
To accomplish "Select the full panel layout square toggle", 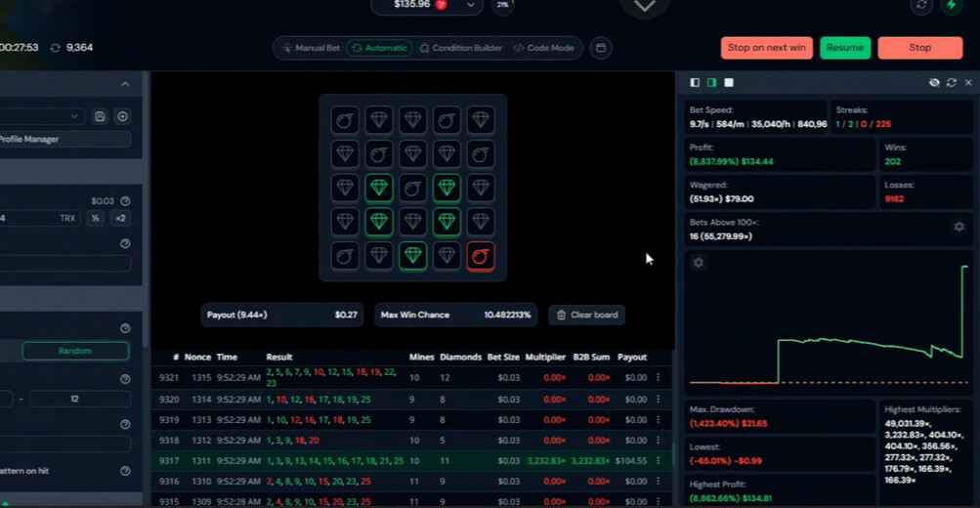I will pos(729,83).
